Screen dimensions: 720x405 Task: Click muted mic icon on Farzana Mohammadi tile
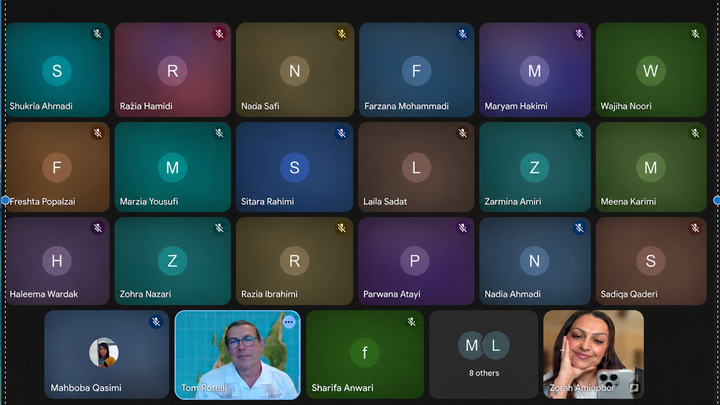[x=462, y=34]
